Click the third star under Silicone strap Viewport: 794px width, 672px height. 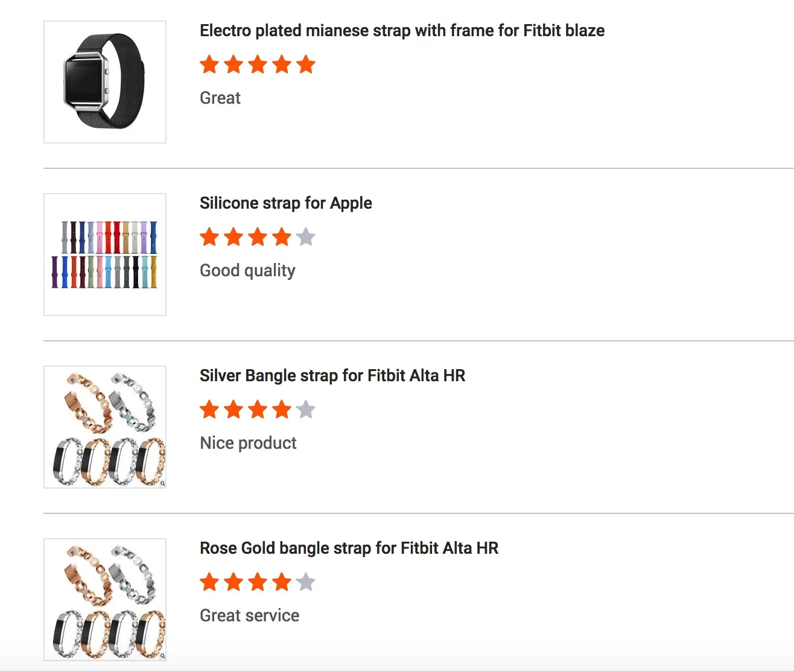click(258, 237)
